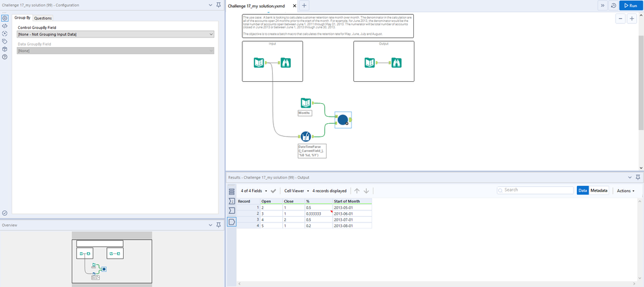Click the batch macro tool on canvas

click(x=343, y=119)
